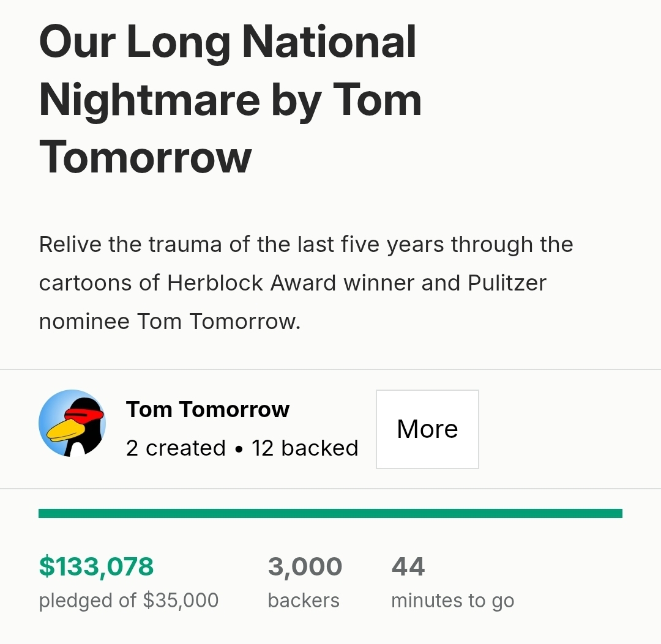Click the "Our Long National" title line
Screen dimensions: 661x644
point(228,43)
